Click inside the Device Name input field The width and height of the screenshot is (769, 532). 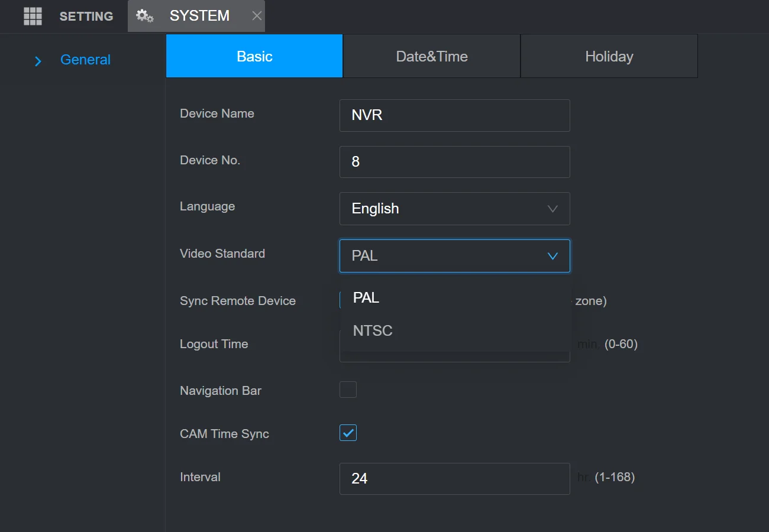(454, 115)
